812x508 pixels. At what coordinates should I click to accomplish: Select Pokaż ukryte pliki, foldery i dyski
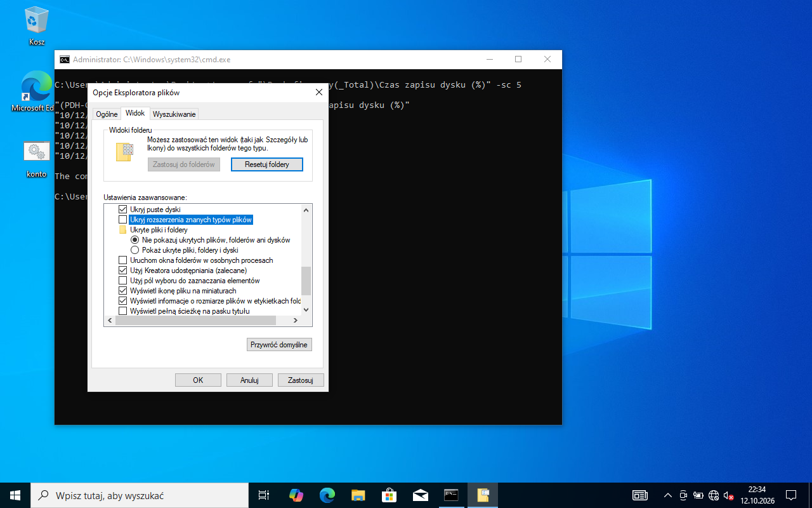(134, 250)
